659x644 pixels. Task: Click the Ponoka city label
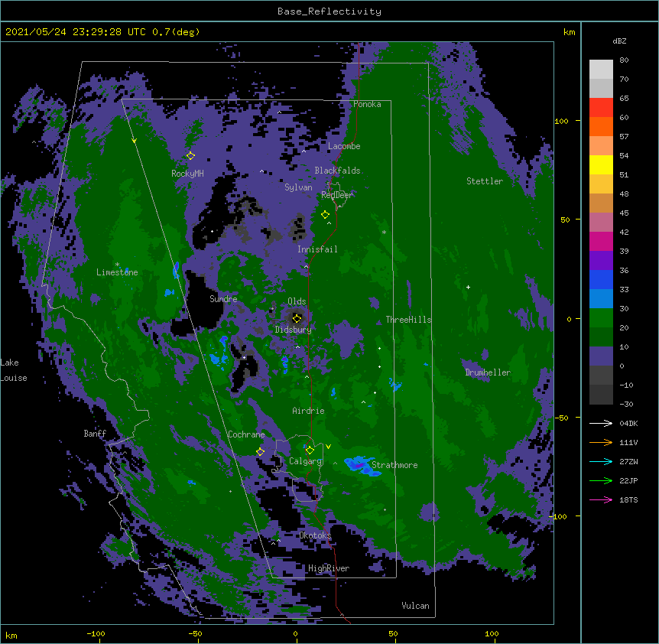click(367, 104)
